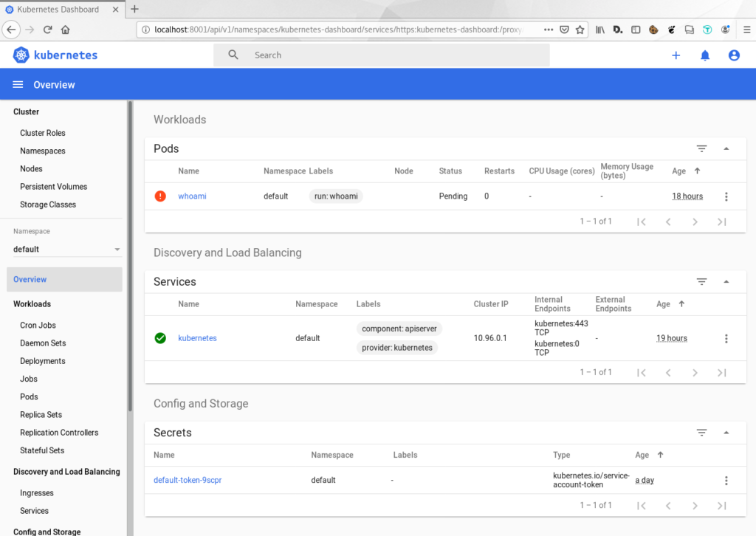756x536 pixels.
Task: Open the whoami pod link
Action: coord(192,196)
